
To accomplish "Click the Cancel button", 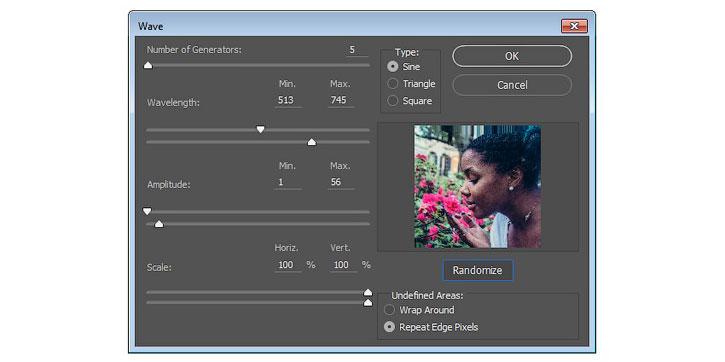I will coord(512,85).
